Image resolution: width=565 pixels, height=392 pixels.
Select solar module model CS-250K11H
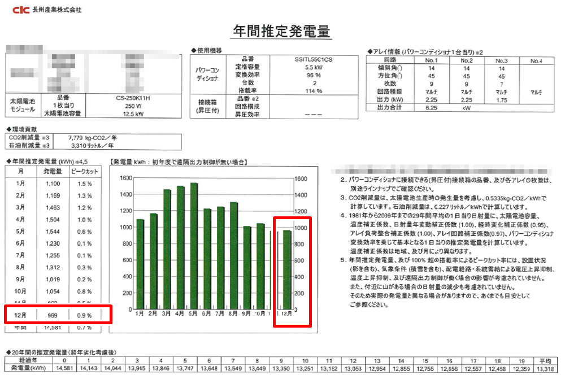pos(133,98)
